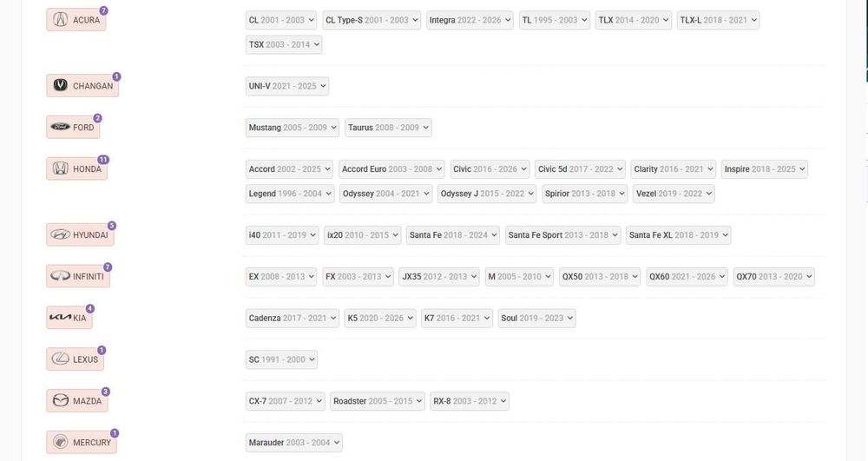Expand the ix20 2010-2015 dropdown
Screen dimensions: 868x461
click(363, 235)
